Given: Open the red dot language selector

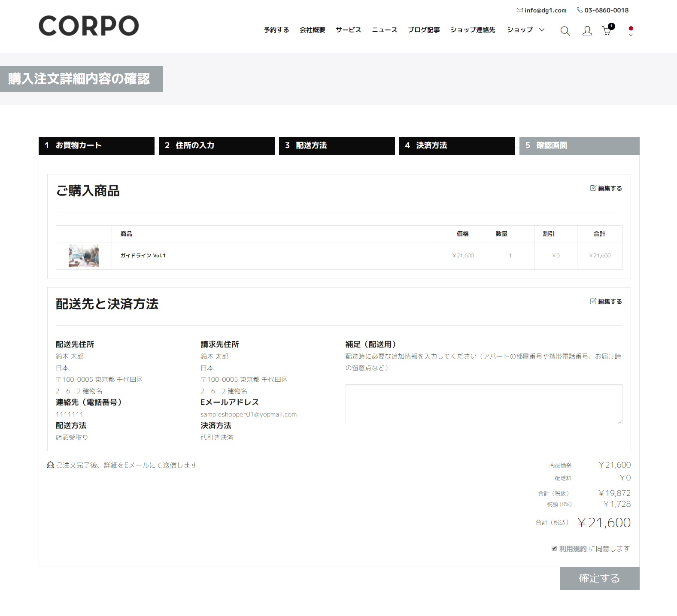Looking at the screenshot, I should coord(631,30).
